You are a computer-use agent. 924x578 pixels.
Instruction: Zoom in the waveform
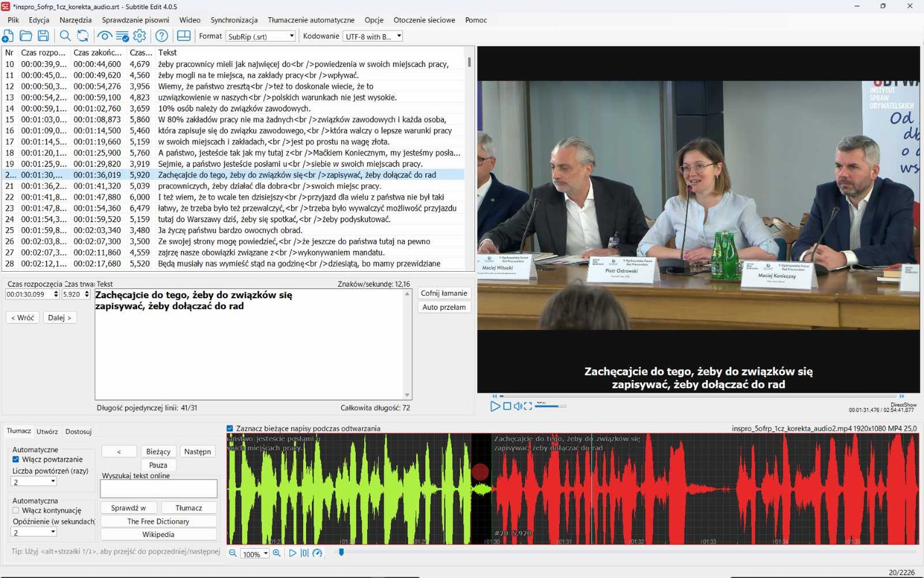tap(277, 553)
